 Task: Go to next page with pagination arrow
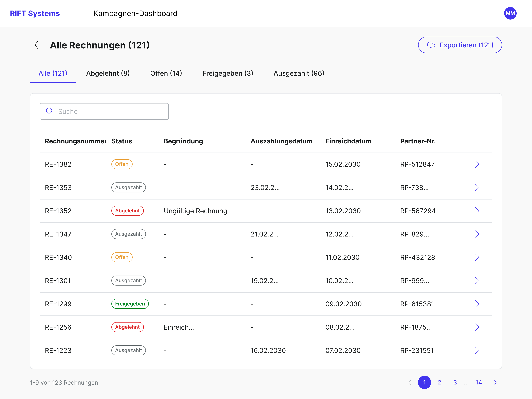click(x=495, y=382)
